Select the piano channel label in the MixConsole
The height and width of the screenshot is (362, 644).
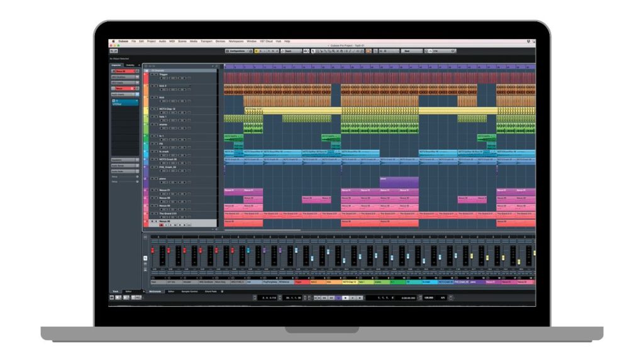click(477, 282)
